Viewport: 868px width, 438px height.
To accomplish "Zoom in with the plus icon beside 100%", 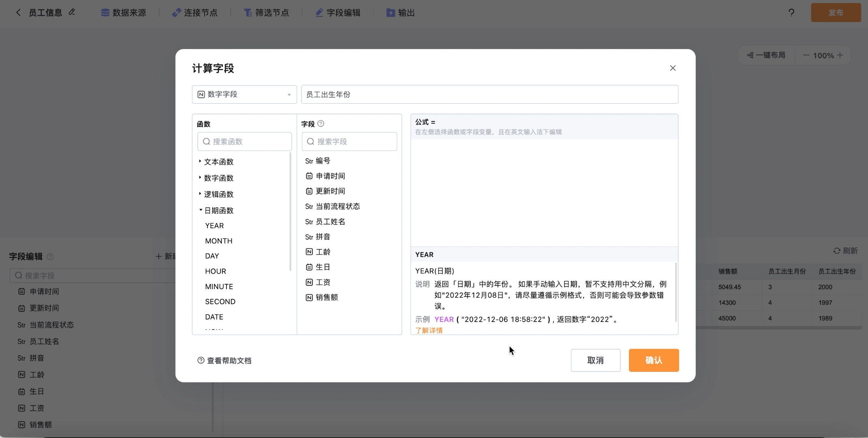I will [x=840, y=55].
